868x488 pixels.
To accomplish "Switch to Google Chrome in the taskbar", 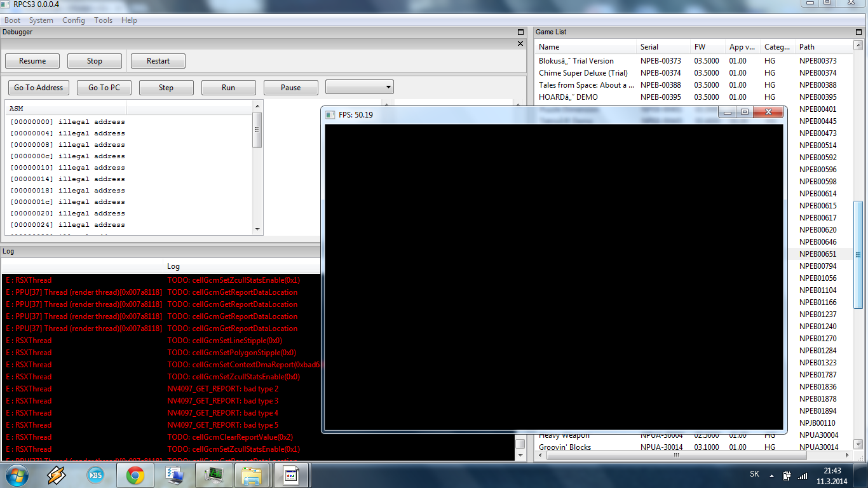I will (135, 475).
